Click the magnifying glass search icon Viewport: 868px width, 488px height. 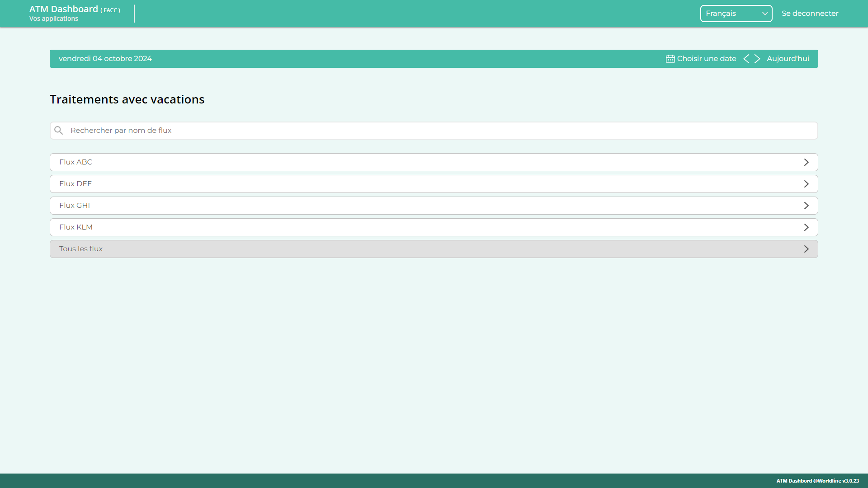[59, 131]
